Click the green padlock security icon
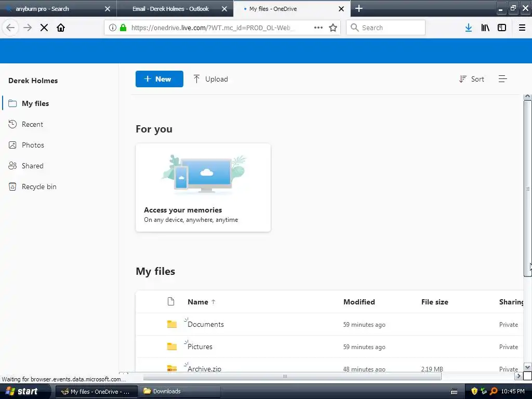 pos(123,28)
